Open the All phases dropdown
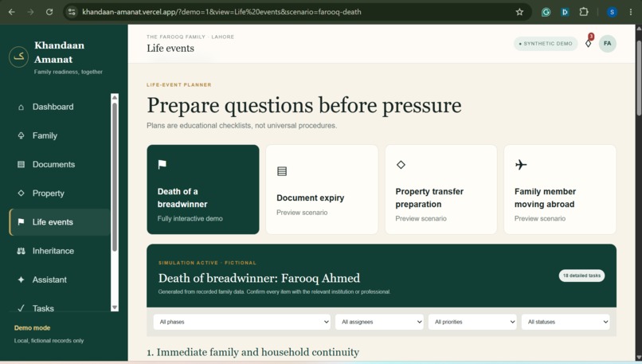642x364 pixels. tap(242, 322)
